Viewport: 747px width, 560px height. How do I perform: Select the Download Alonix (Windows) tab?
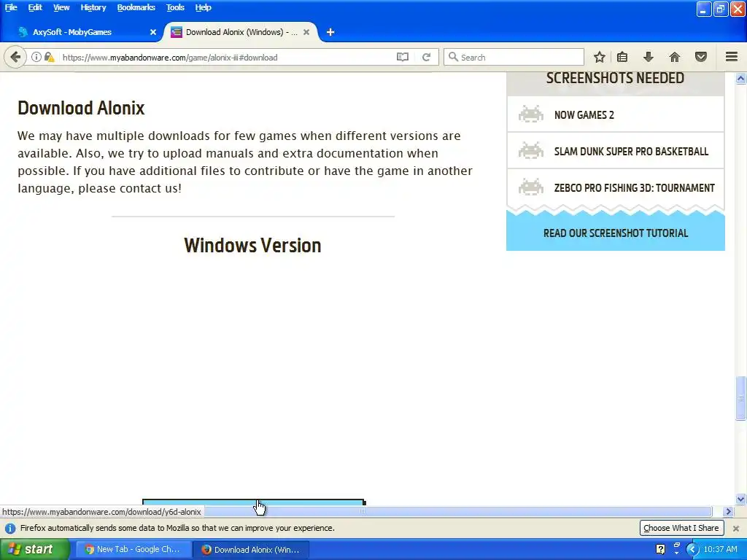(241, 32)
